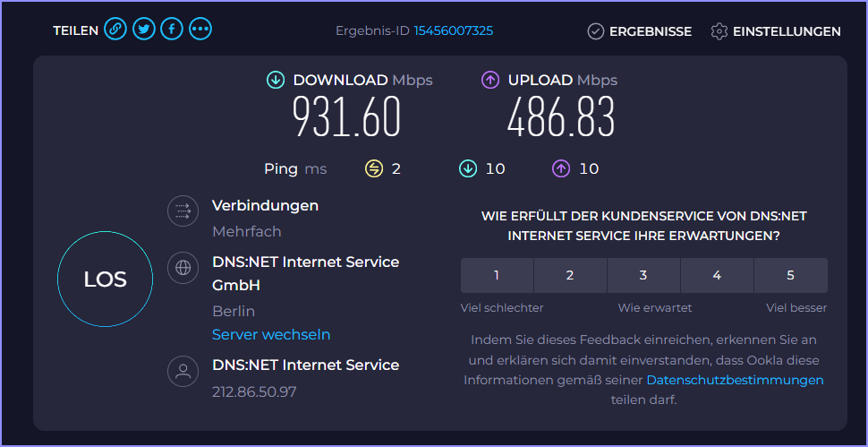Click the user profile icon beside IP address
Image resolution: width=868 pixels, height=447 pixels.
[x=183, y=371]
